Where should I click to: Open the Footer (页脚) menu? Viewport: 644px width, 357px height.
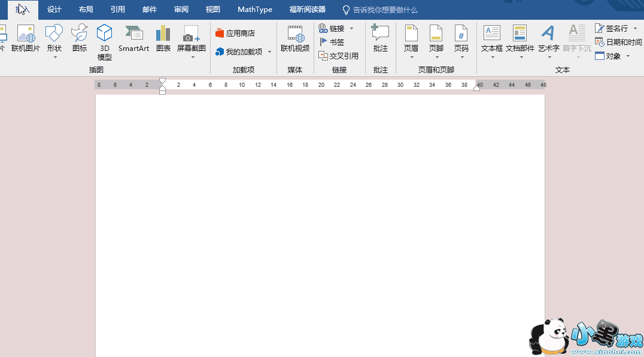(436, 38)
